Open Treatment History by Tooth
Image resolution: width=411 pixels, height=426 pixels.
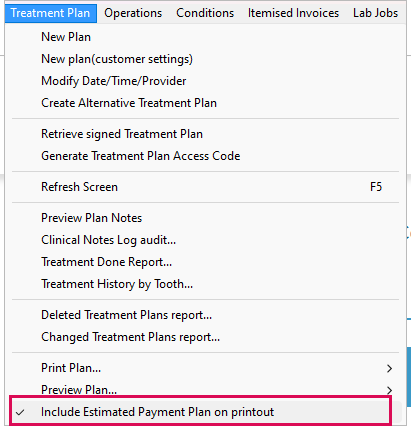point(205,284)
